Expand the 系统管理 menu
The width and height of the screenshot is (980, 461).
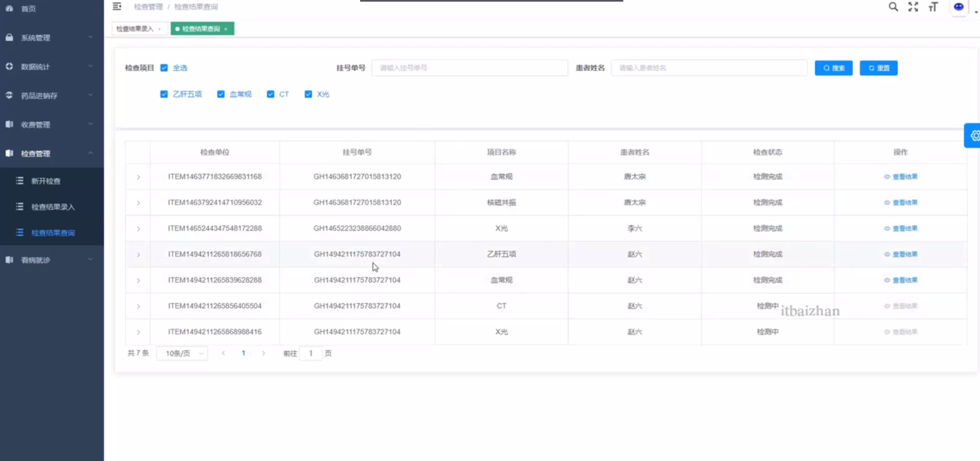(52, 37)
